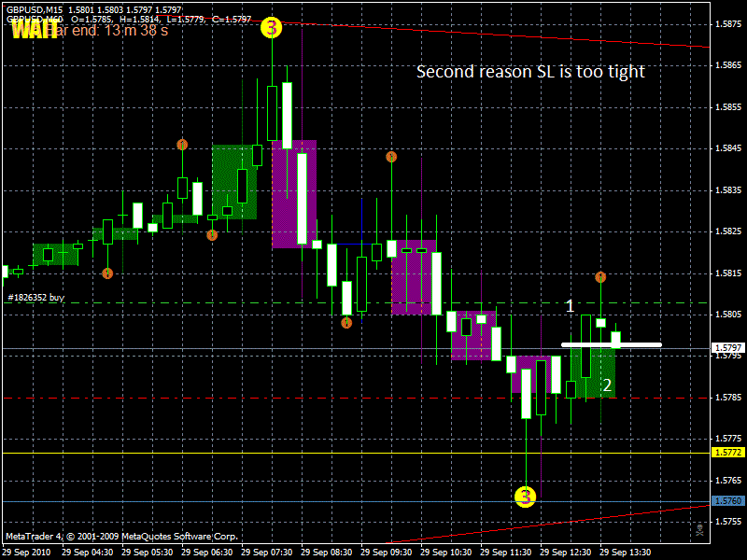Click the '29 Sep 07:30' time label
Viewport: 747px width, 560px height.
(266, 553)
